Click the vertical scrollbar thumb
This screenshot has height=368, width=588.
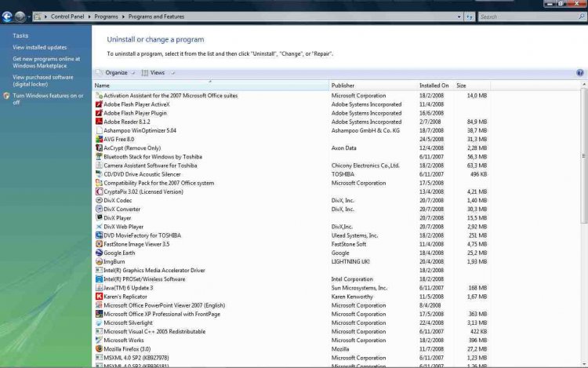(583, 156)
